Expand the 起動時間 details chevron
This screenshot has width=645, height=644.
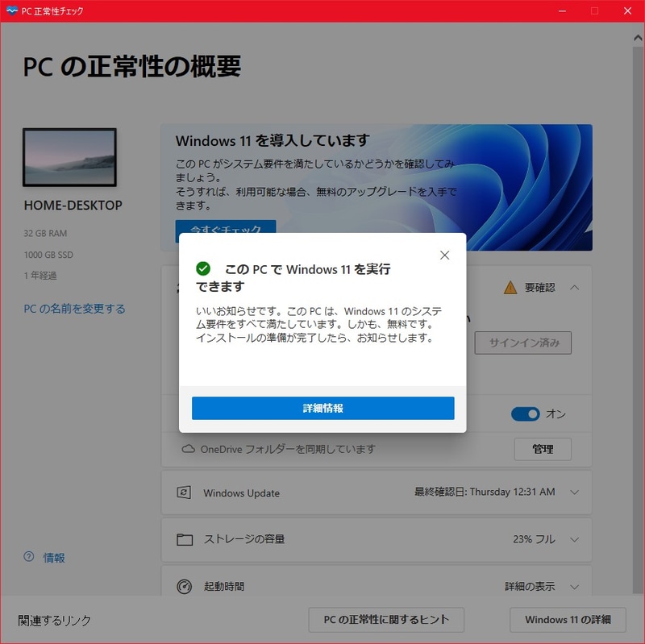point(575,587)
